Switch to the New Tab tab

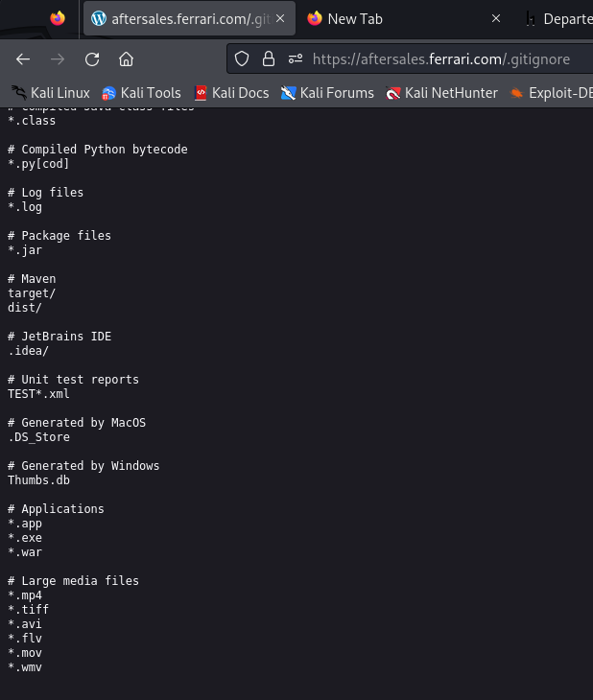click(402, 18)
